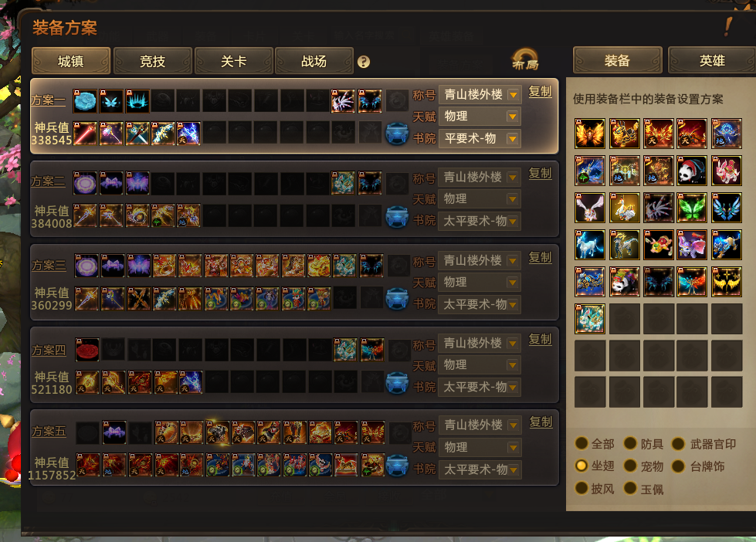Screen dimensions: 756x542
Task: Expand the 书院 dropdown in 方案五
Action: click(480, 469)
